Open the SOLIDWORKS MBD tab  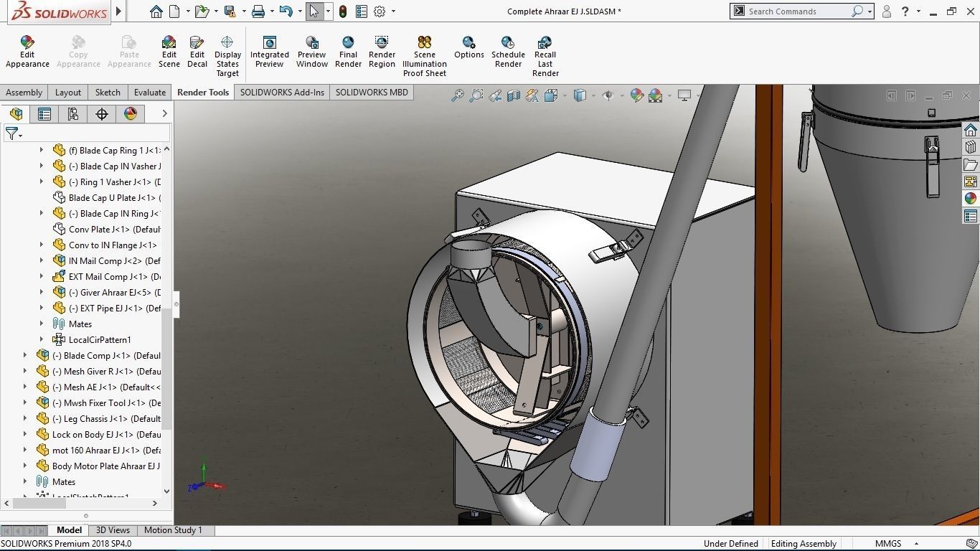[x=372, y=93]
